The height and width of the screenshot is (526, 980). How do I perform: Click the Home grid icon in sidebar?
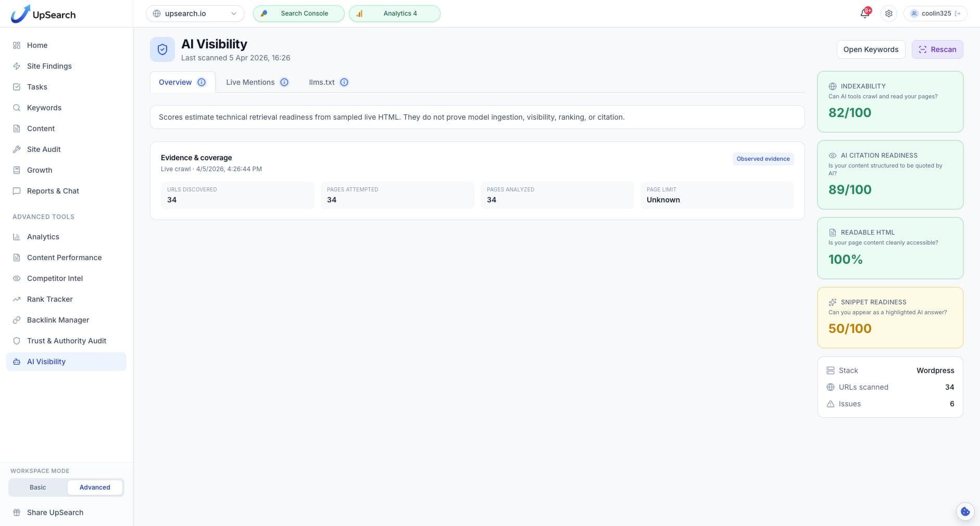(x=17, y=45)
